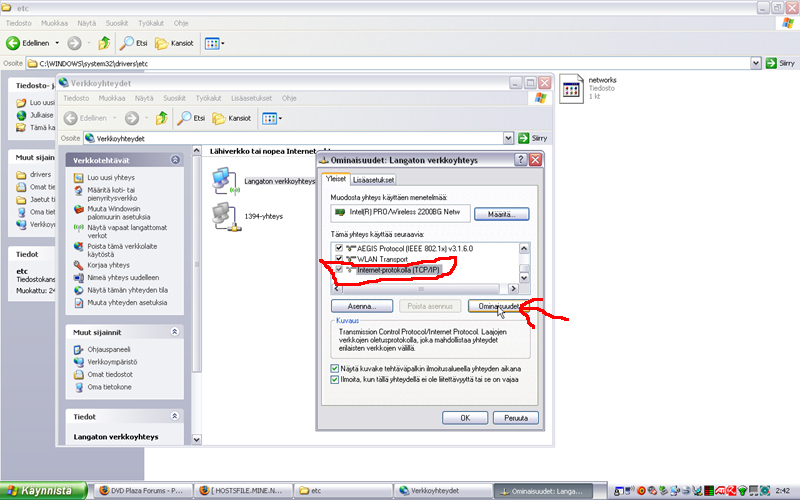800x500 pixels.
Task: Uncheck the Internet-protokolla (TCP/IP) checkbox
Action: (x=339, y=269)
